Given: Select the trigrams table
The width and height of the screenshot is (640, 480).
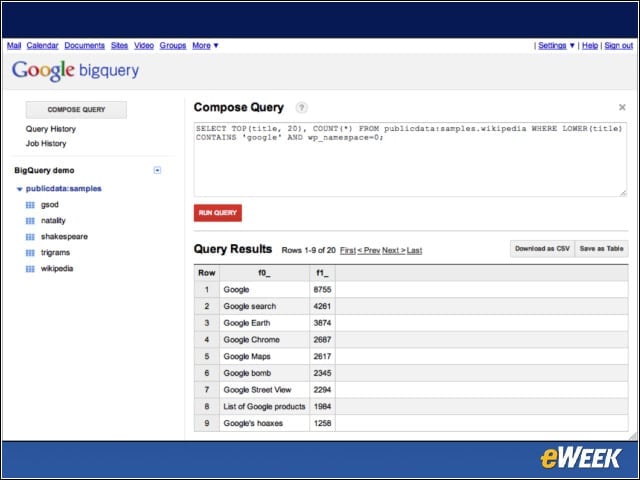Looking at the screenshot, I should point(55,252).
